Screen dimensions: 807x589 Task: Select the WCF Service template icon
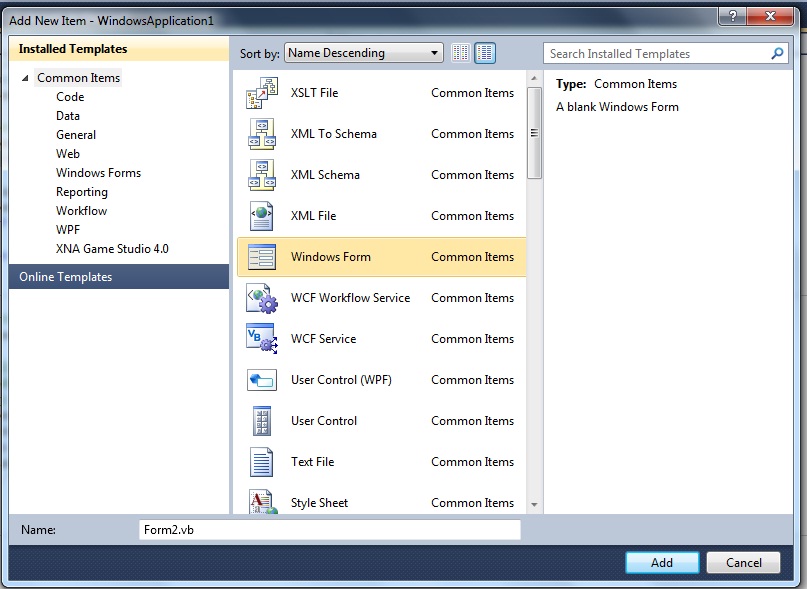point(261,338)
